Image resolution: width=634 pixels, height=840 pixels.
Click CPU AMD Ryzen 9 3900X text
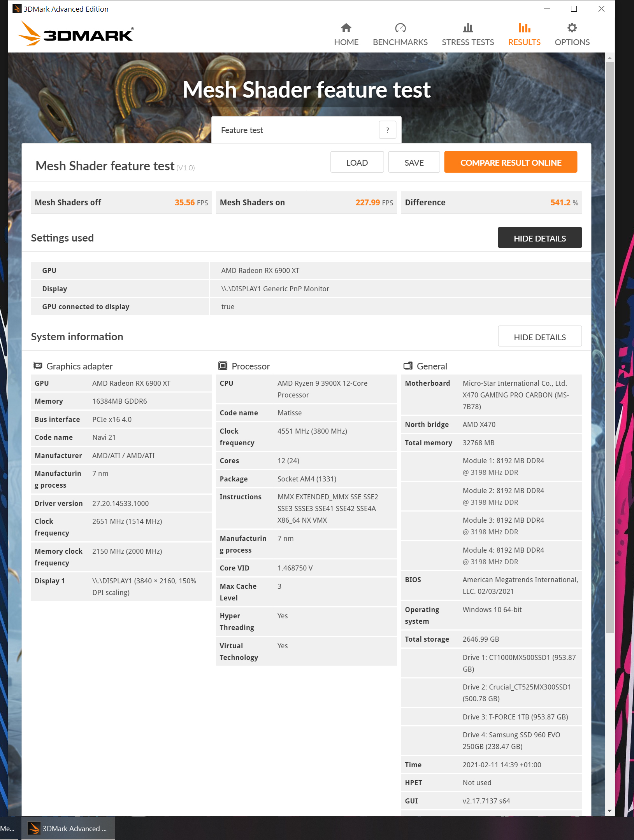point(322,389)
